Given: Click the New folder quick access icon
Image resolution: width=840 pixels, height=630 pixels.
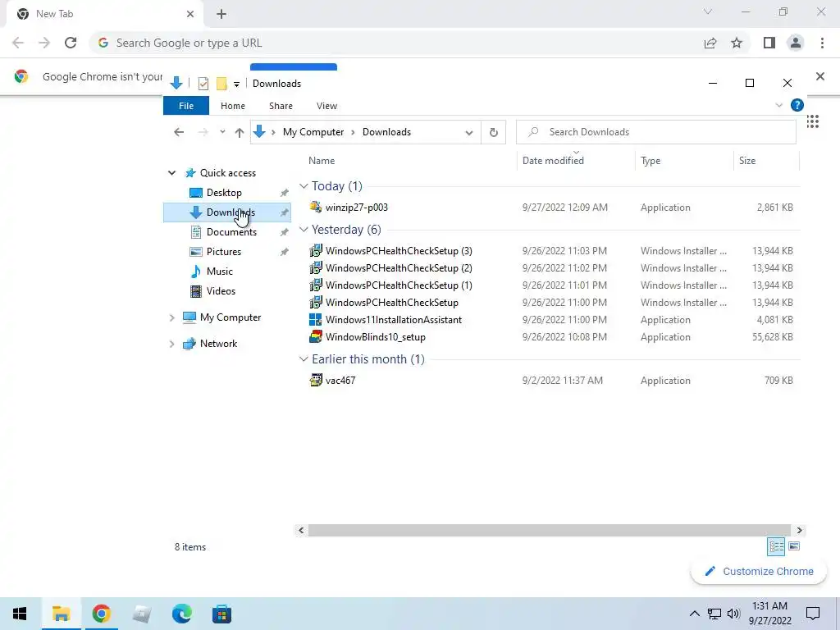Looking at the screenshot, I should pos(221,84).
